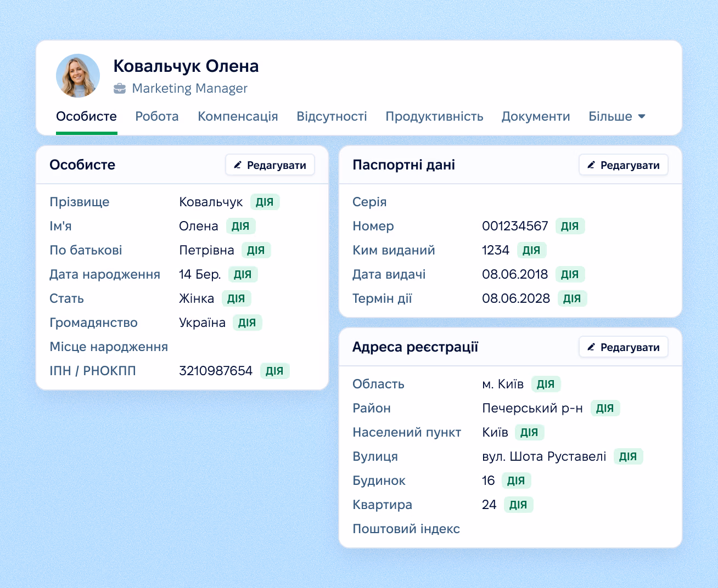Click the ДІЯ badge next to issuer 1234

pos(532,250)
